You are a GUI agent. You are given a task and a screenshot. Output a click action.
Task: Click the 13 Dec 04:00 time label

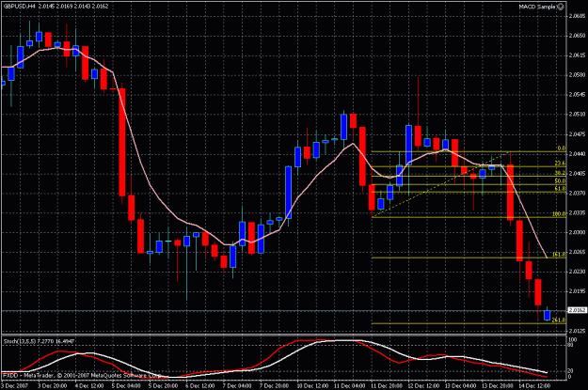click(460, 385)
